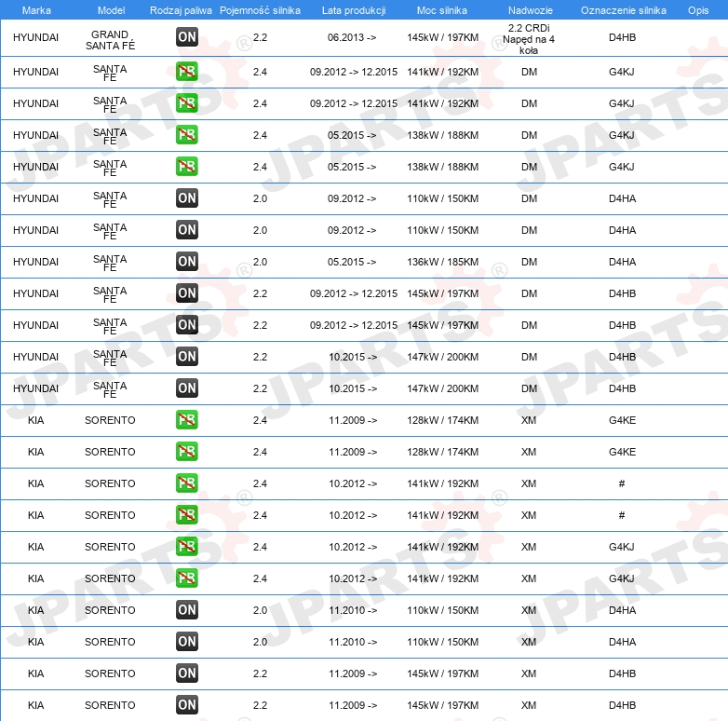Click 2.0 capacity in 136kW / 185KM row
This screenshot has height=721, width=728.
point(260,262)
